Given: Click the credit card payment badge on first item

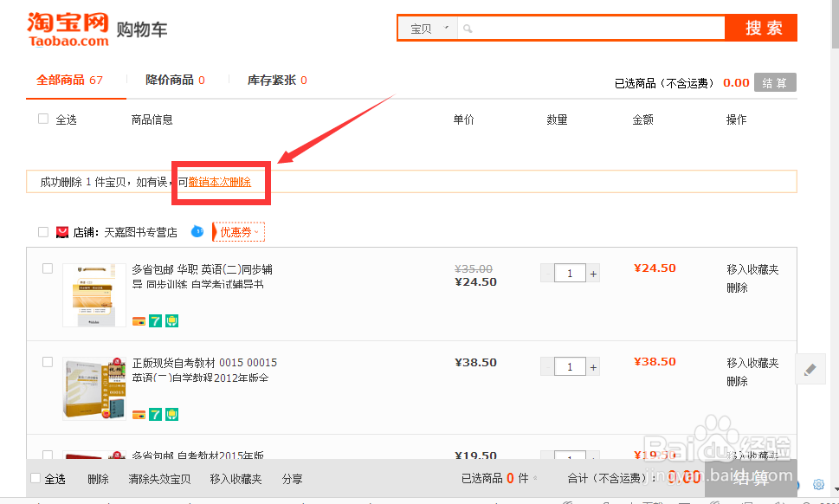Looking at the screenshot, I should [139, 320].
